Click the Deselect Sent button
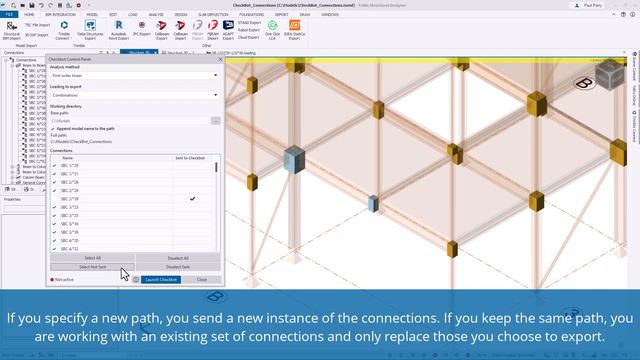 coord(178,267)
